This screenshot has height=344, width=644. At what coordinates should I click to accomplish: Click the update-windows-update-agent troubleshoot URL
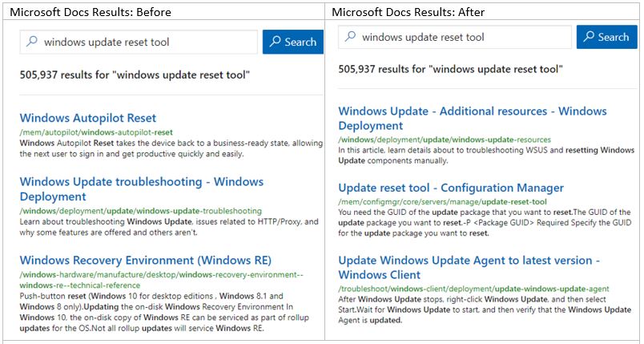[473, 288]
